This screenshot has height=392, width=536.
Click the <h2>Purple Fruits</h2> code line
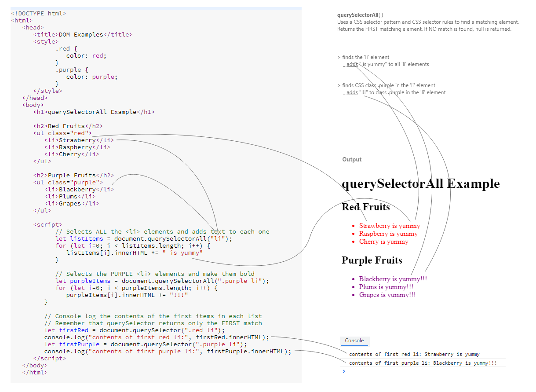pos(73,175)
